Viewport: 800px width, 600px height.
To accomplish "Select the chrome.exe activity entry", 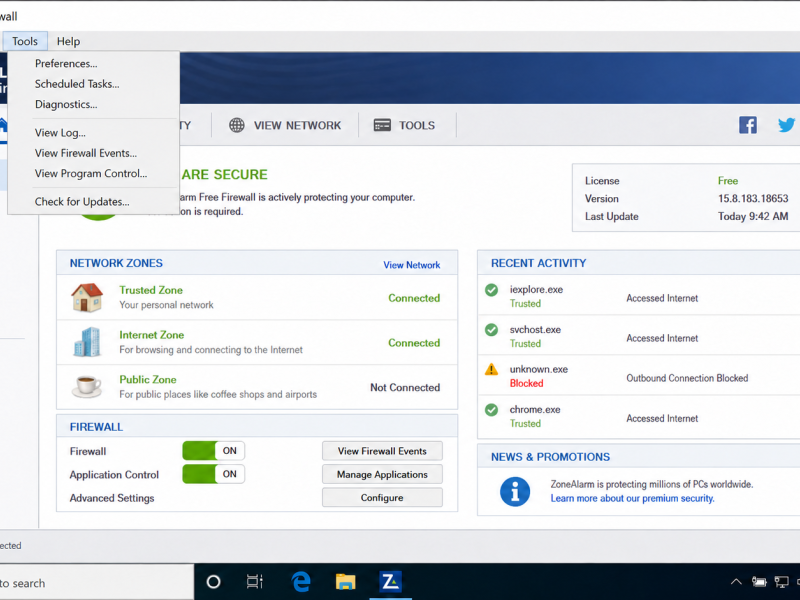I will [639, 416].
